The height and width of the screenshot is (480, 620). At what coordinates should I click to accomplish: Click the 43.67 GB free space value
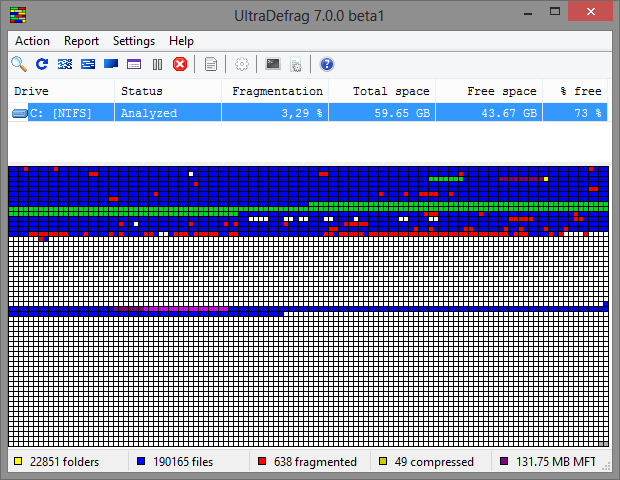[509, 113]
